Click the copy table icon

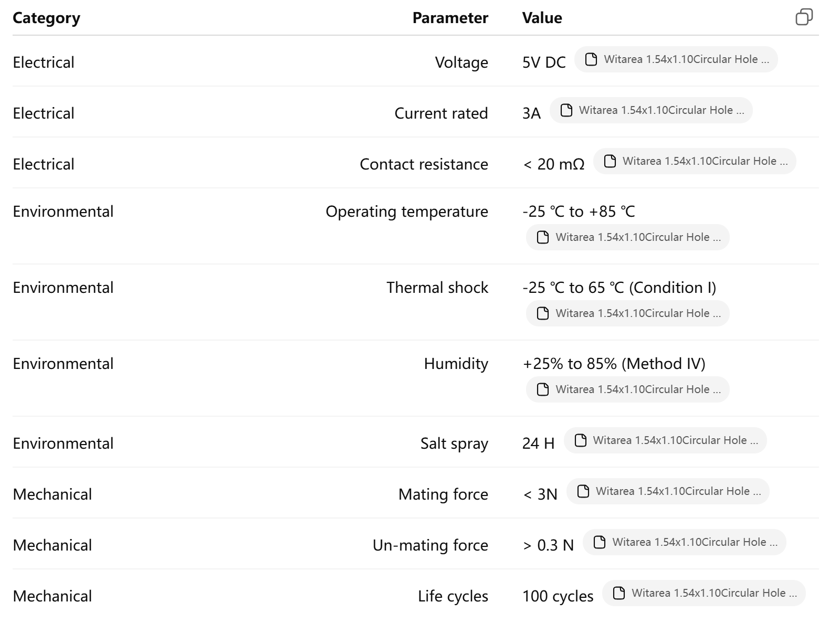coord(804,17)
